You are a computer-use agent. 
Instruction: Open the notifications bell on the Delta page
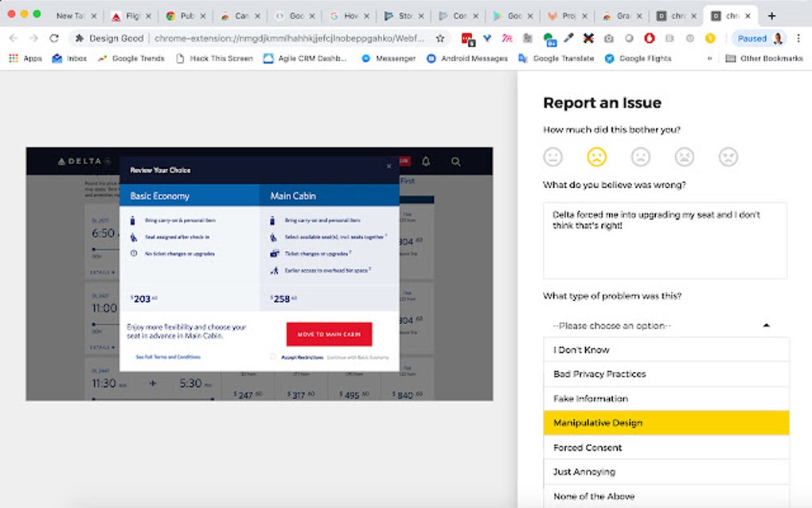pos(426,161)
